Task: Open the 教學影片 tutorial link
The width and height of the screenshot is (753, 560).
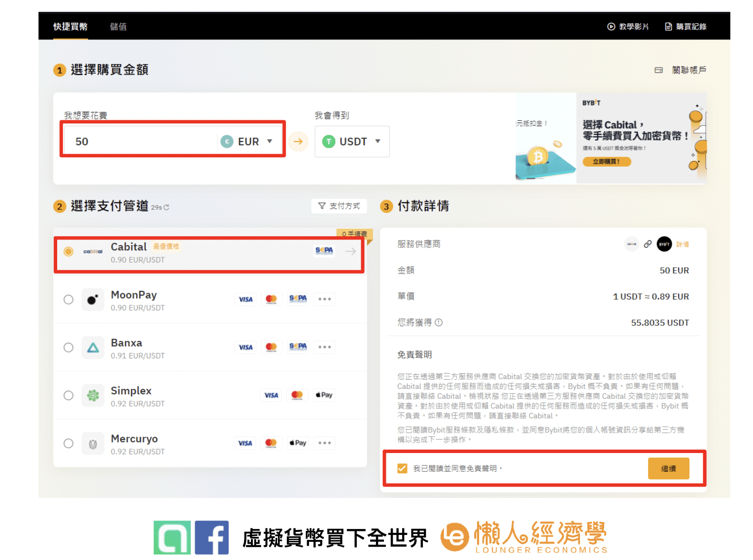Action: coord(628,27)
